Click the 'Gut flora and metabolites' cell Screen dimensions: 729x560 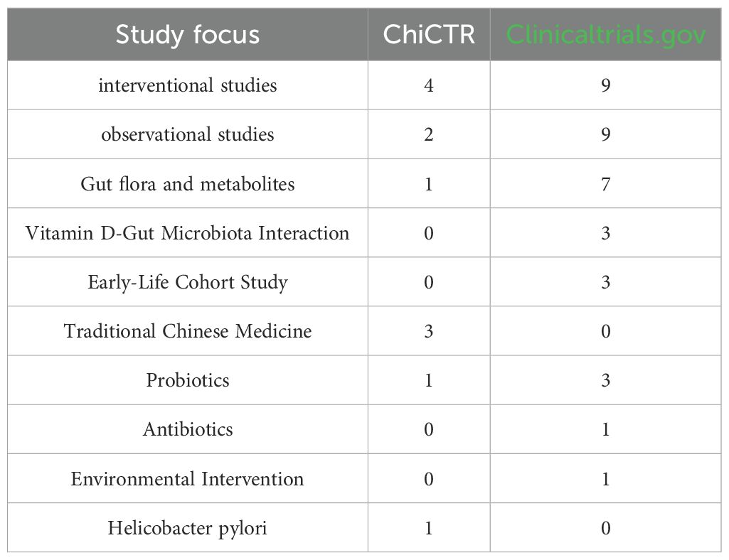point(188,184)
